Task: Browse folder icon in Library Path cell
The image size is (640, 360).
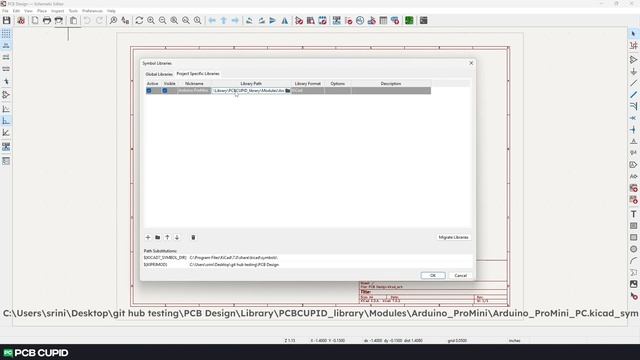Action: point(288,91)
